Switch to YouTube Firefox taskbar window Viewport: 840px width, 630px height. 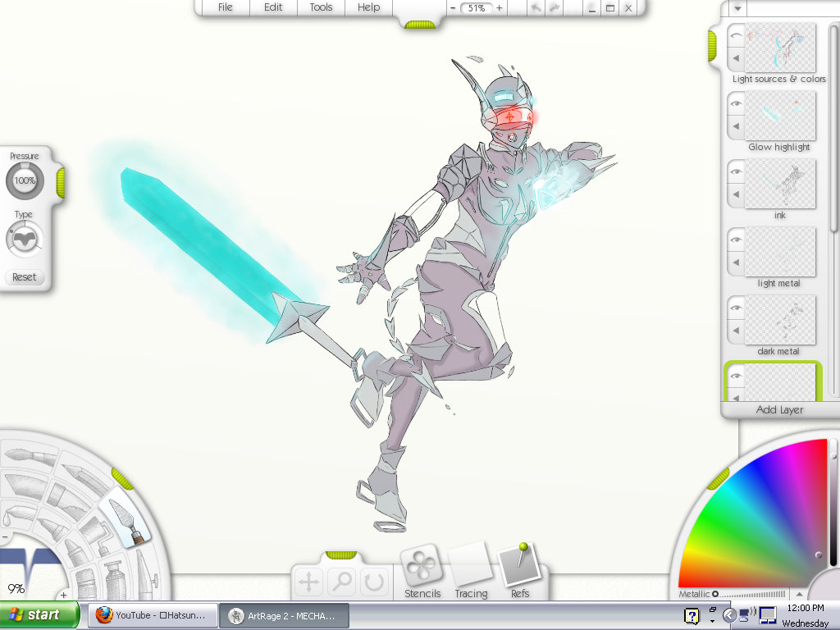153,615
